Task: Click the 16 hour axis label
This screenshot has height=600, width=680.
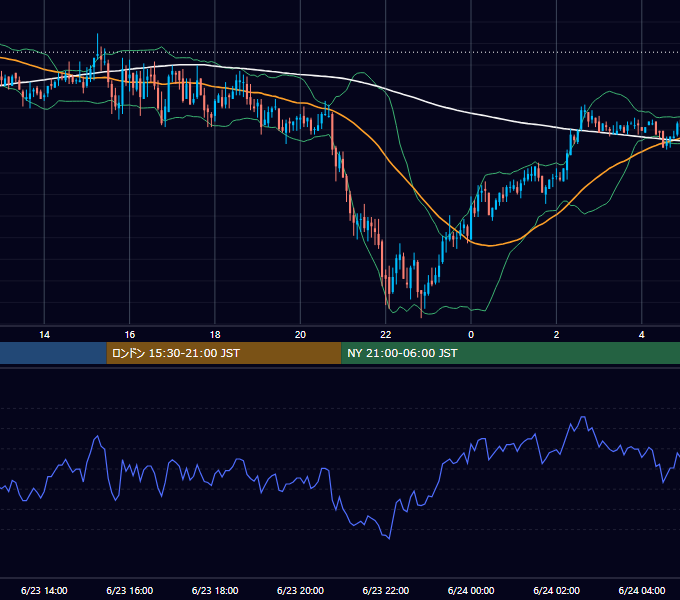Action: 130,335
